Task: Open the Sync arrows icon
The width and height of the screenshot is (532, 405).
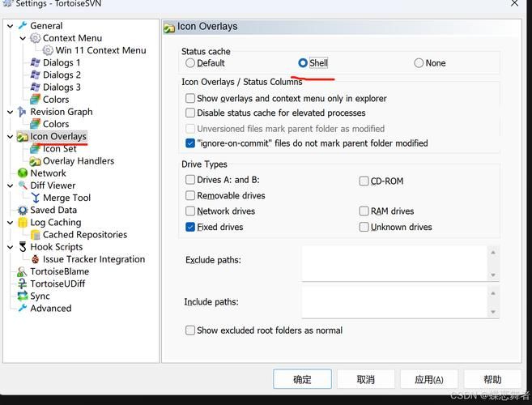Action: 23,296
